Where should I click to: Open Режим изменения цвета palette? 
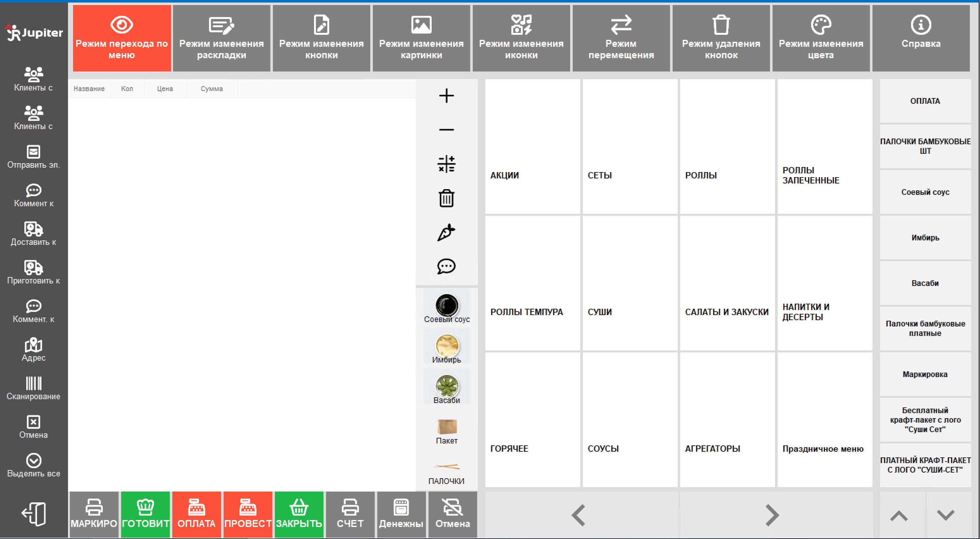pos(821,38)
